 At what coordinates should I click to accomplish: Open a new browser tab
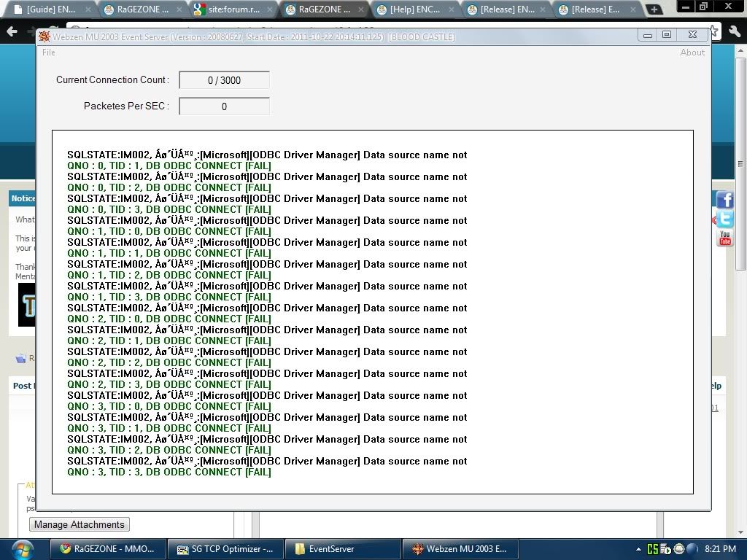click(654, 10)
